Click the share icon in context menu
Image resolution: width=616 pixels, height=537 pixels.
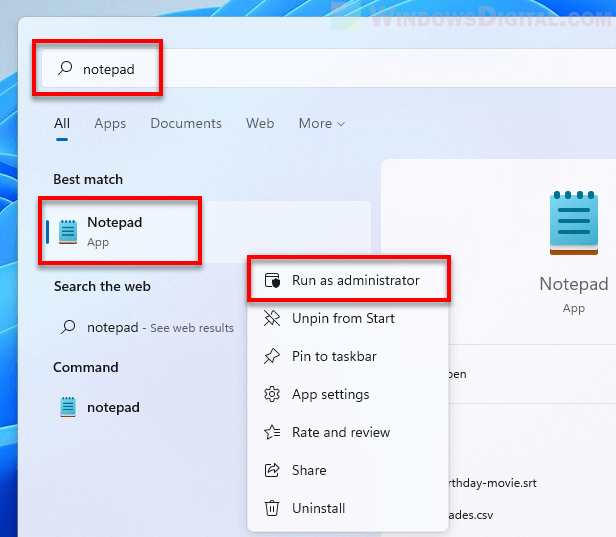point(272,470)
